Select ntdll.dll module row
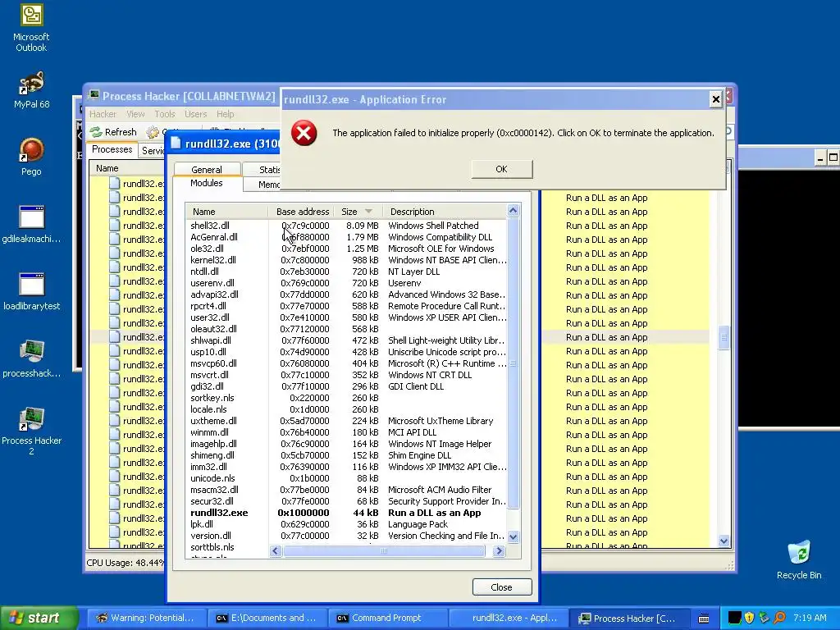This screenshot has height=630, width=840. click(x=346, y=272)
